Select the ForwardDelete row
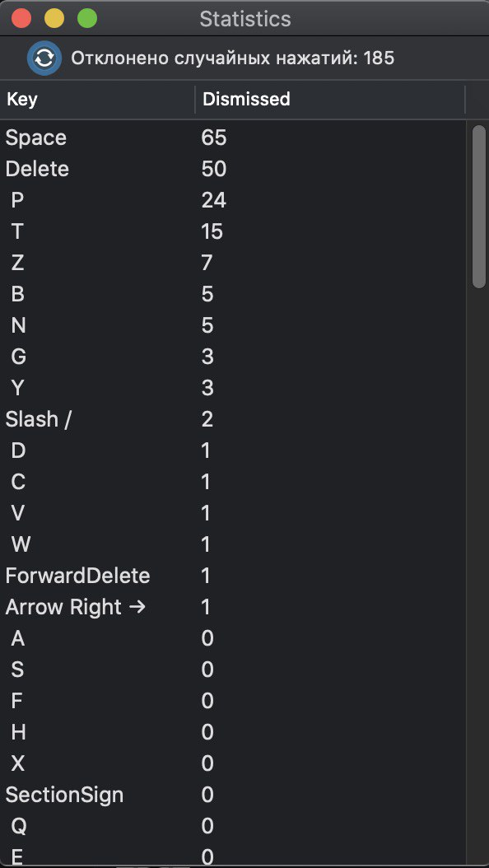489x868 pixels. point(233,576)
